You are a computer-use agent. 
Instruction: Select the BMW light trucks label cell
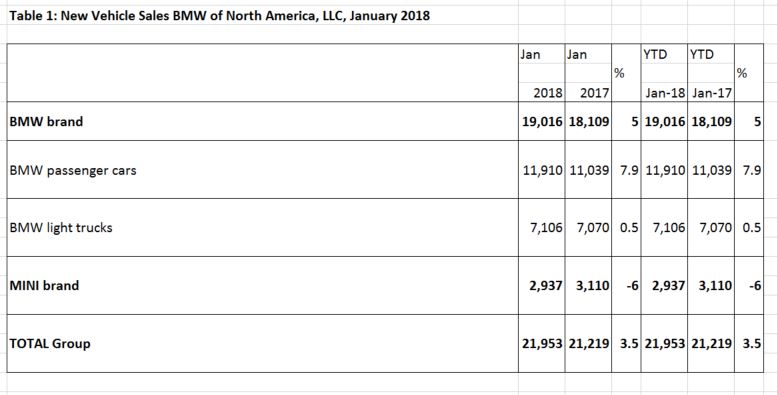coord(263,228)
